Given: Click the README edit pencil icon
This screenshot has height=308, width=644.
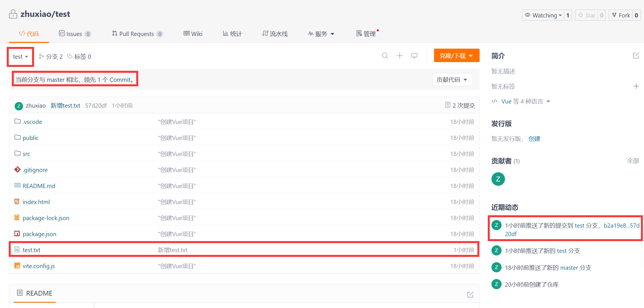Looking at the screenshot, I should pyautogui.click(x=470, y=295).
